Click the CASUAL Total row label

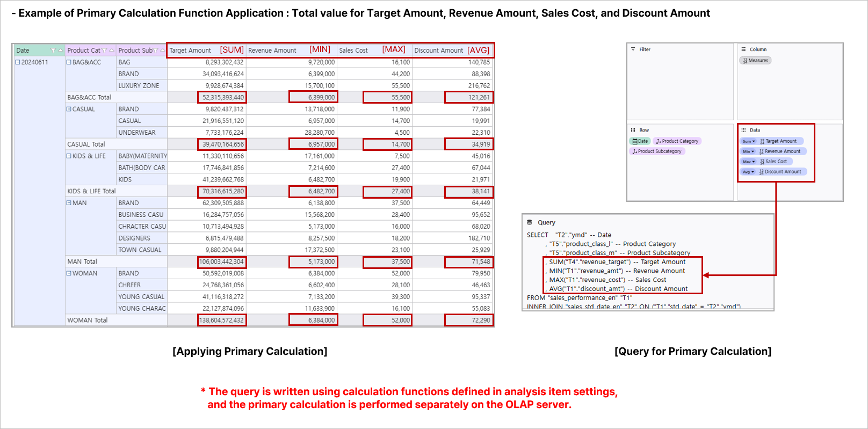point(86,144)
